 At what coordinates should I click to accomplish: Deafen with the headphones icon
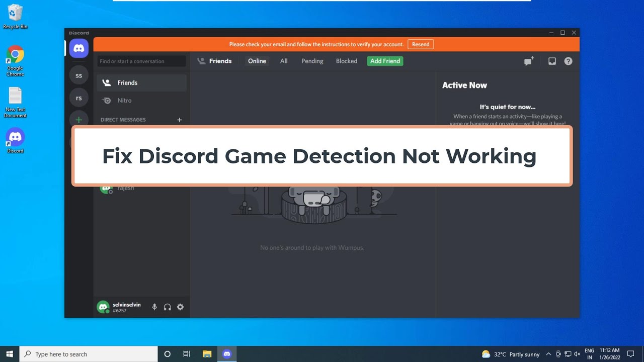168,307
